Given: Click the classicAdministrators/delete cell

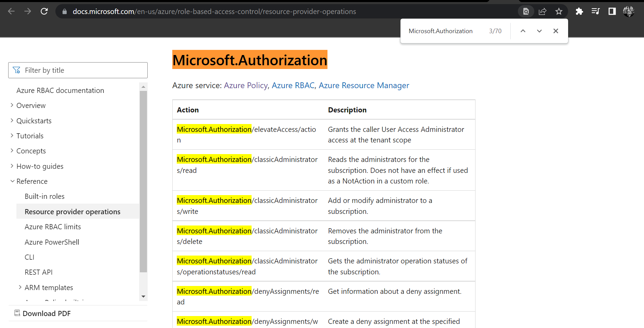Looking at the screenshot, I should (248, 236).
